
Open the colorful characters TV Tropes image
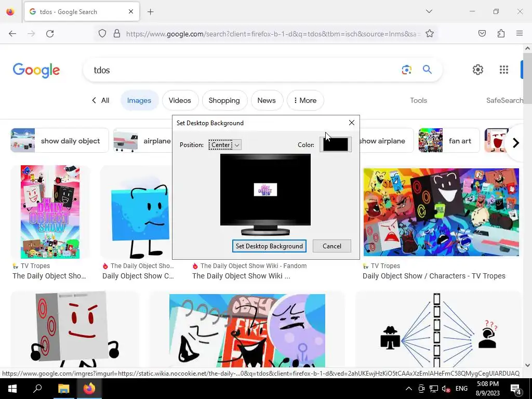click(441, 212)
